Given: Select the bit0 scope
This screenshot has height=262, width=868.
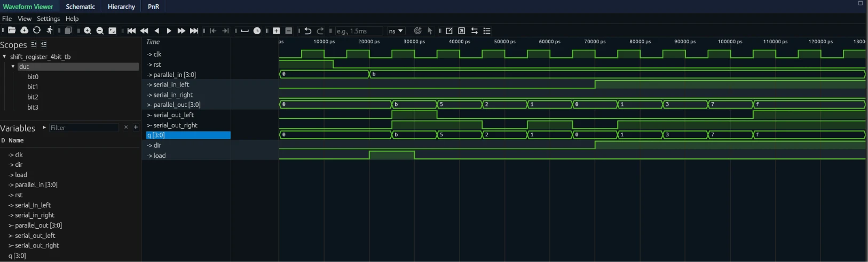Looking at the screenshot, I should (33, 76).
